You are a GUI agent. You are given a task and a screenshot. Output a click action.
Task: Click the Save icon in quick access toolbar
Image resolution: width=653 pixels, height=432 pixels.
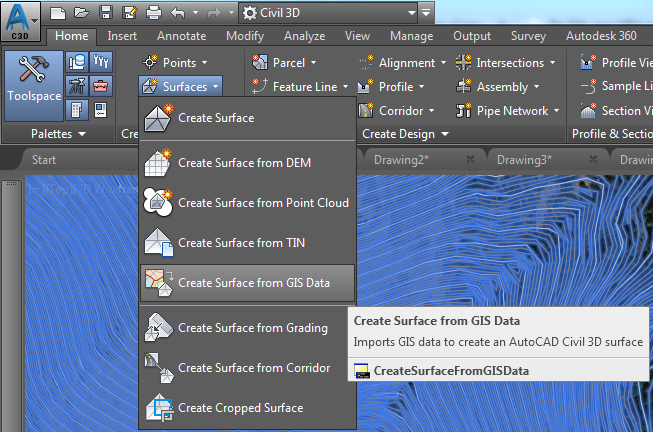pyautogui.click(x=107, y=13)
